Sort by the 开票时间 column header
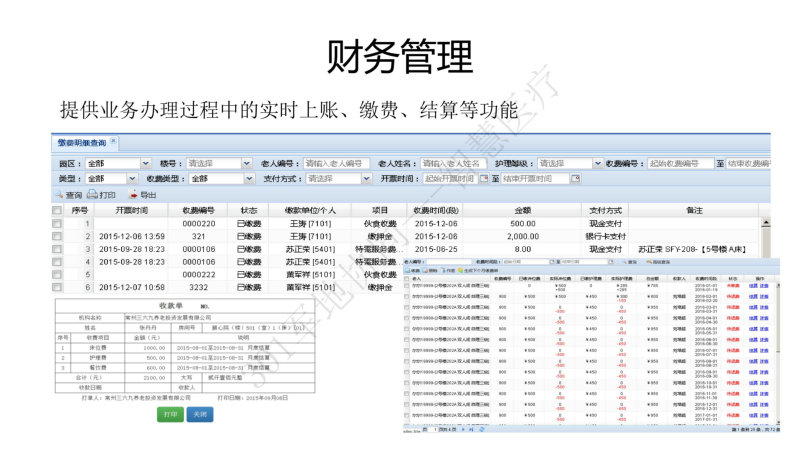This screenshot has height=450, width=800. click(x=131, y=210)
